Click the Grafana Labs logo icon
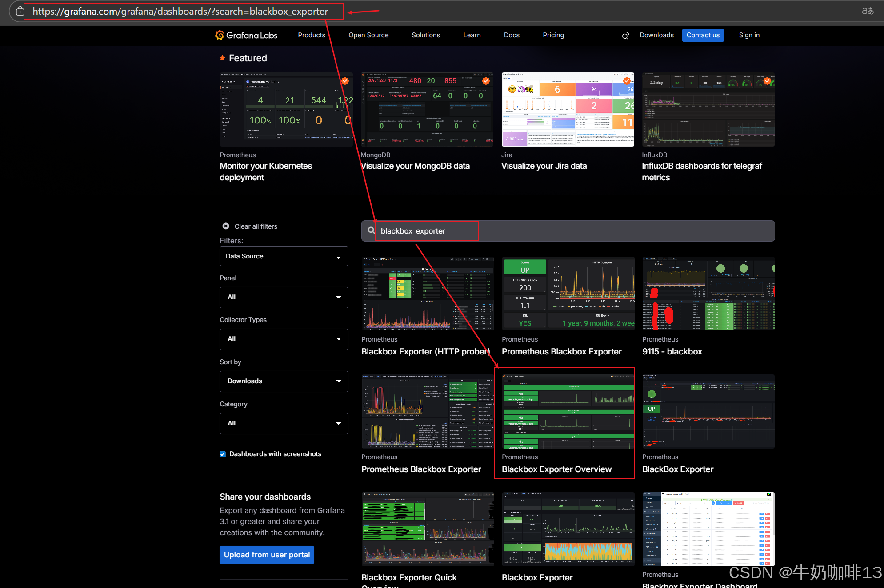Viewport: 884px width, 588px height. (x=220, y=35)
